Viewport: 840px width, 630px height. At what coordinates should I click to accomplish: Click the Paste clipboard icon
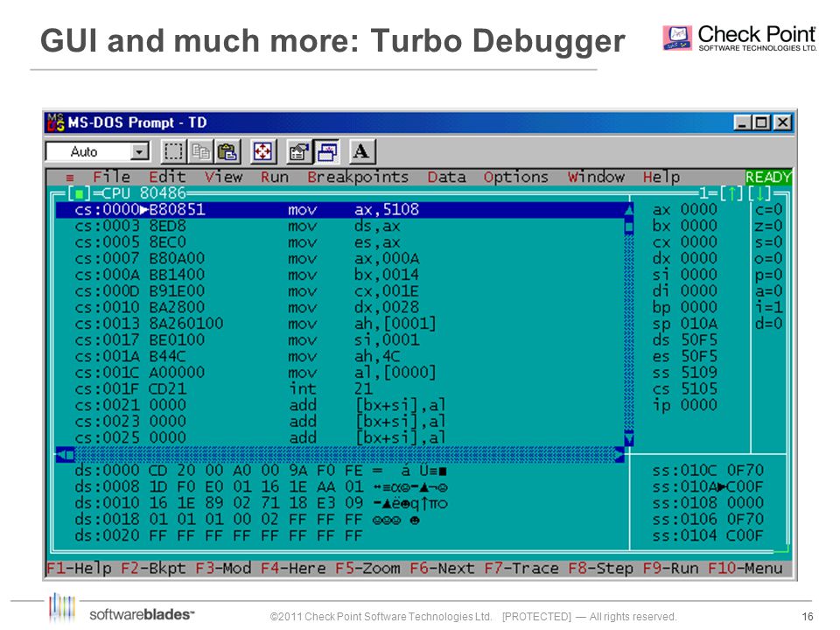[x=227, y=151]
